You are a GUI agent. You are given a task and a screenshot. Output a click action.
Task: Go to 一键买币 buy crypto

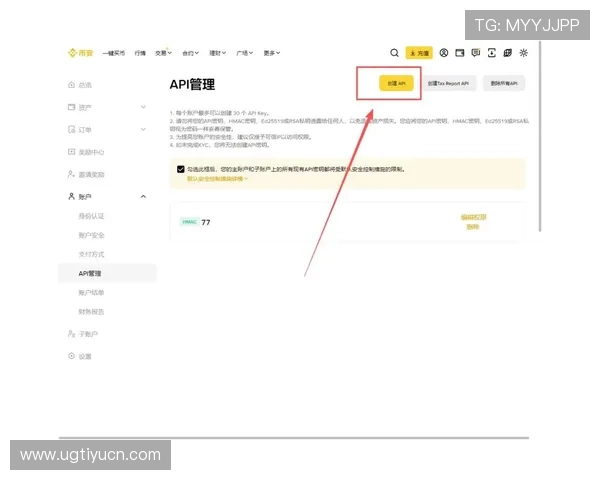click(114, 53)
